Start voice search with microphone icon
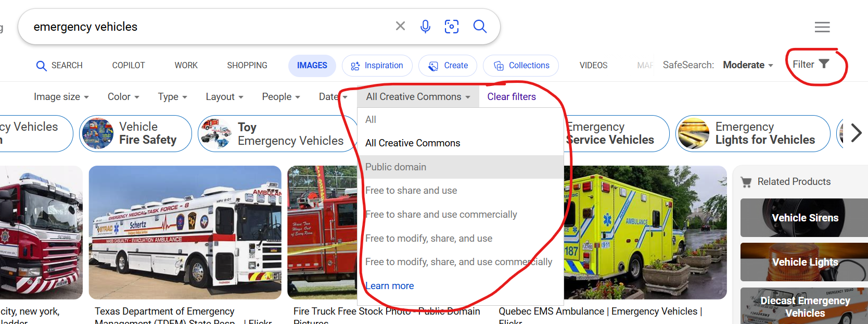The width and height of the screenshot is (868, 324). click(x=425, y=26)
